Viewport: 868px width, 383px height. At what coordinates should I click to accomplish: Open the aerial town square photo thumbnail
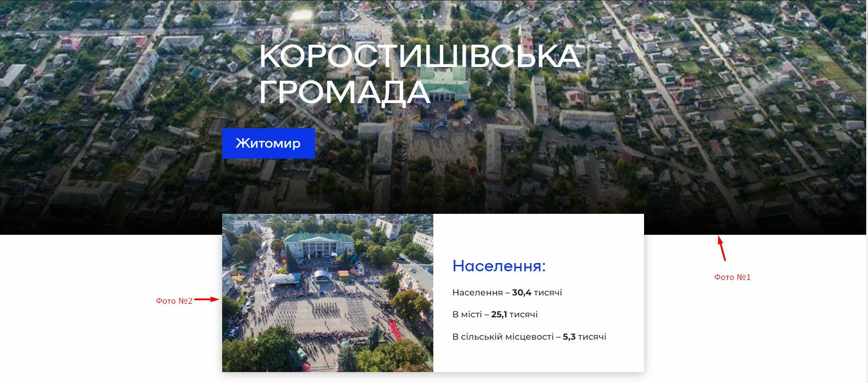pyautogui.click(x=327, y=293)
